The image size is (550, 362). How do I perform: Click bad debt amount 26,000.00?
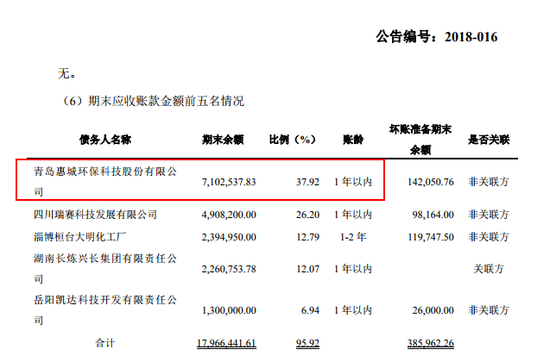coord(433,310)
